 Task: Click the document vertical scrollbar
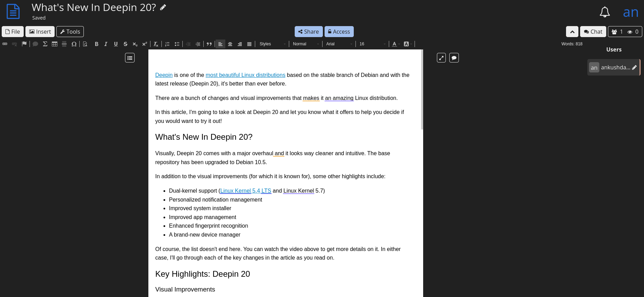[x=422, y=89]
